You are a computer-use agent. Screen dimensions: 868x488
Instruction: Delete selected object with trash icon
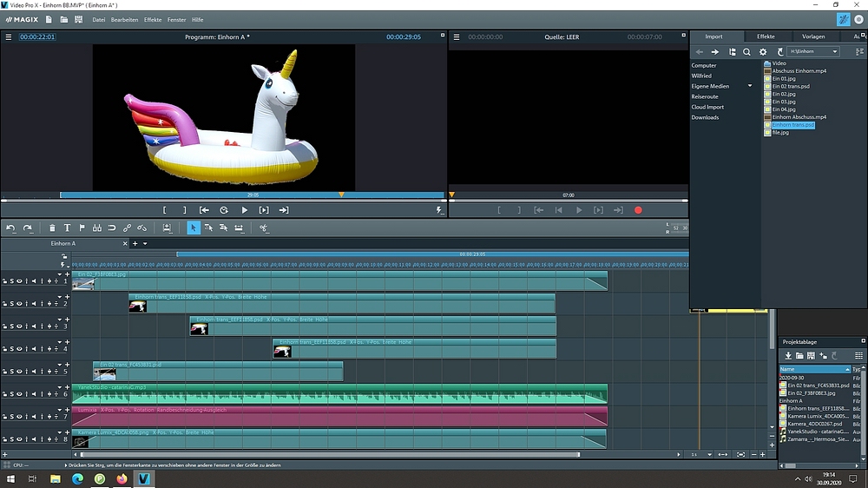point(52,228)
